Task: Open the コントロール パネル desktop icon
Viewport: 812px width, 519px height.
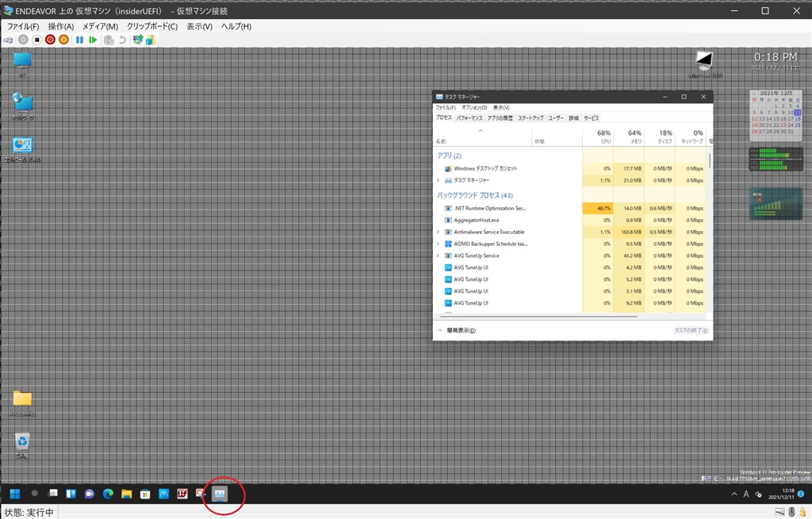Action: pyautogui.click(x=22, y=149)
